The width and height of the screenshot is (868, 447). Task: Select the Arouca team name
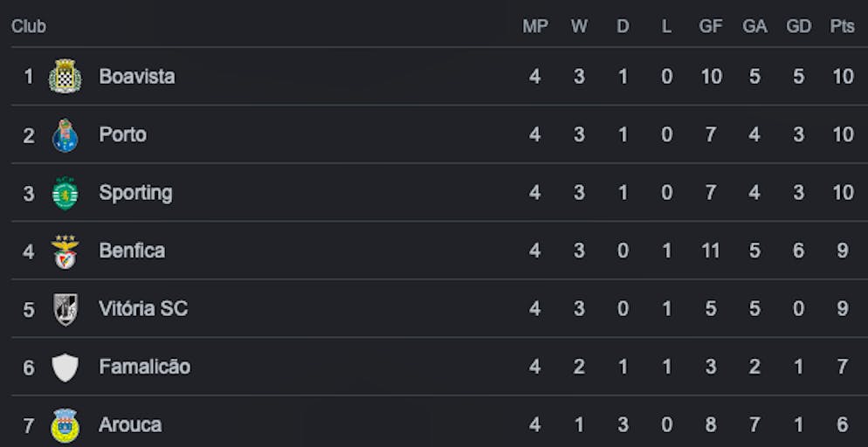tap(130, 425)
